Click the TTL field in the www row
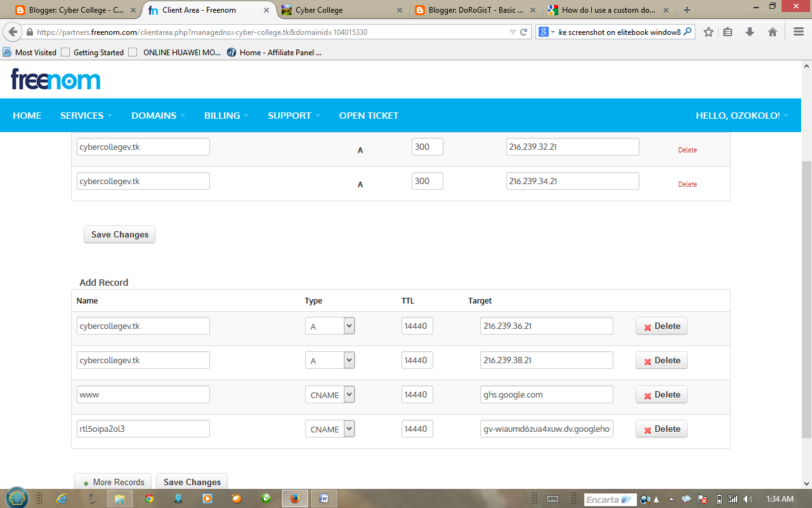This screenshot has height=508, width=812. pos(417,394)
